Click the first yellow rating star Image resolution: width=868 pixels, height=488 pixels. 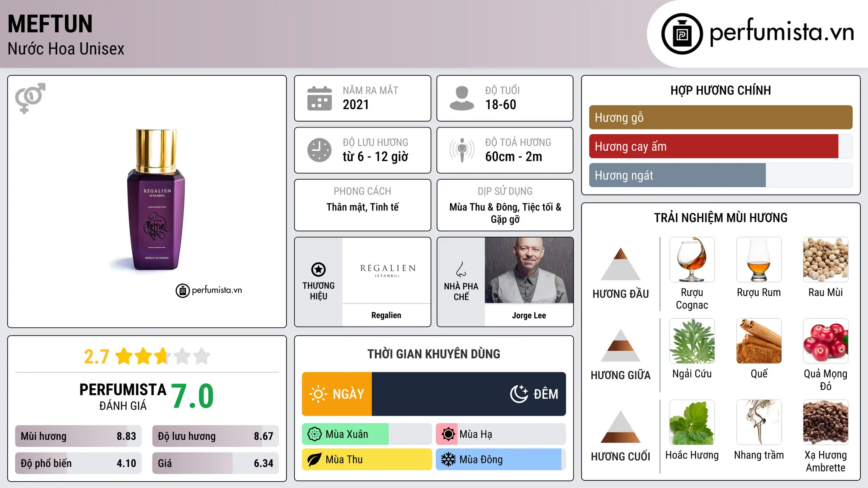(124, 356)
